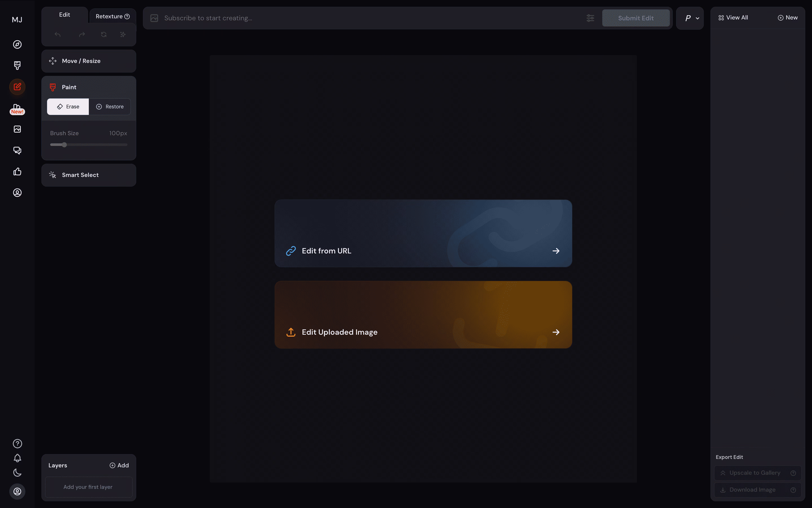Screen dimensions: 812x508
Task: Toggle dark mode moon icon
Action: click(x=17, y=473)
